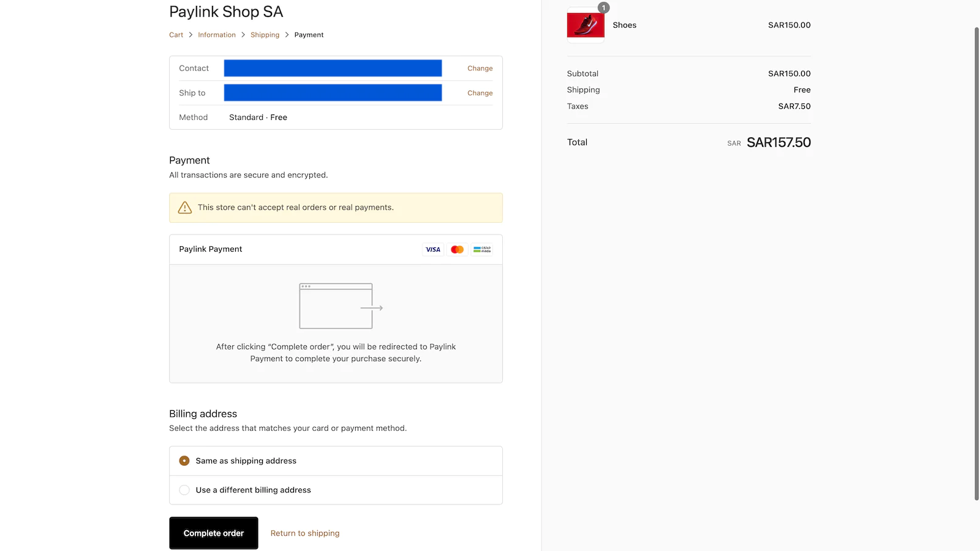Viewport: 980px width, 551px height.
Task: Click the Paylink Shop SA store title
Action: (226, 12)
